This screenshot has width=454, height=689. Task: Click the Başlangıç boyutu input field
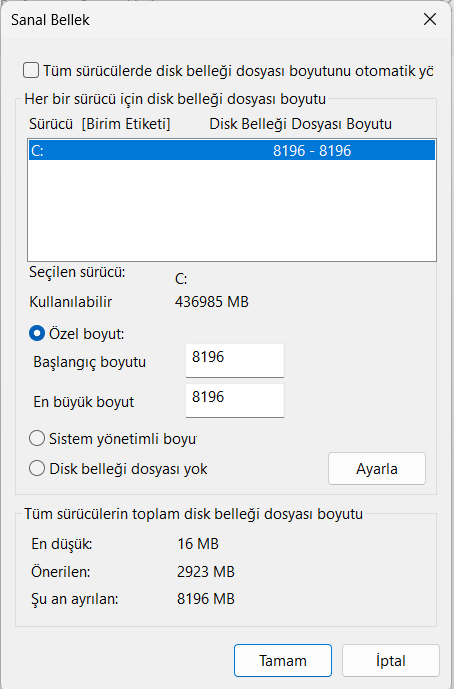coord(235,360)
